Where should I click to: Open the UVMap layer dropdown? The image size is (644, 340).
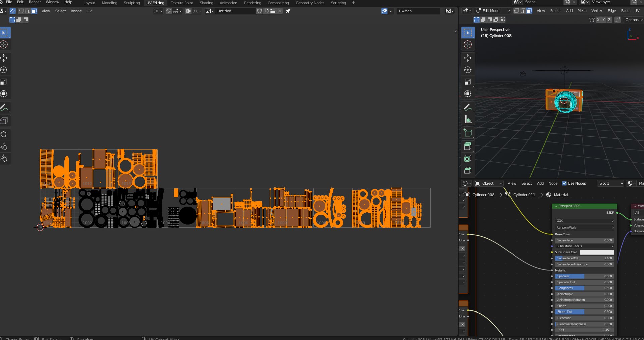coord(419,11)
